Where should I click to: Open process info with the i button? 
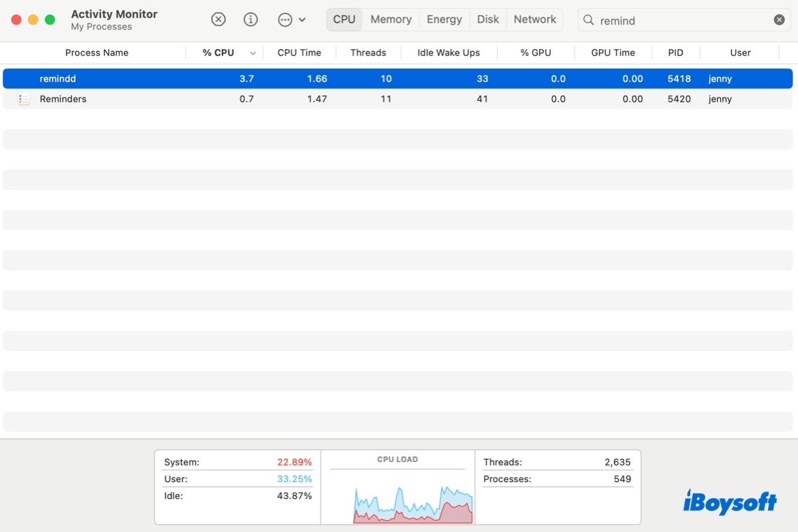coord(251,19)
